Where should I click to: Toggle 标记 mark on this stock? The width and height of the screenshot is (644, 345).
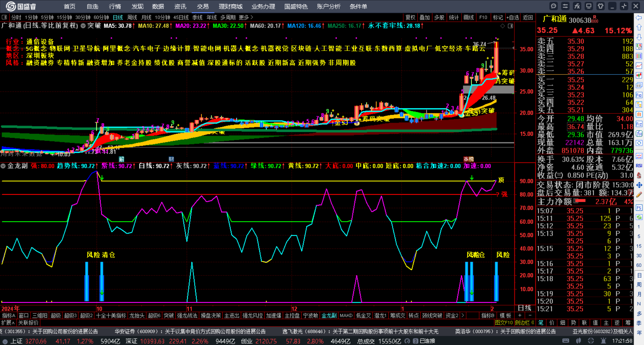click(498, 17)
